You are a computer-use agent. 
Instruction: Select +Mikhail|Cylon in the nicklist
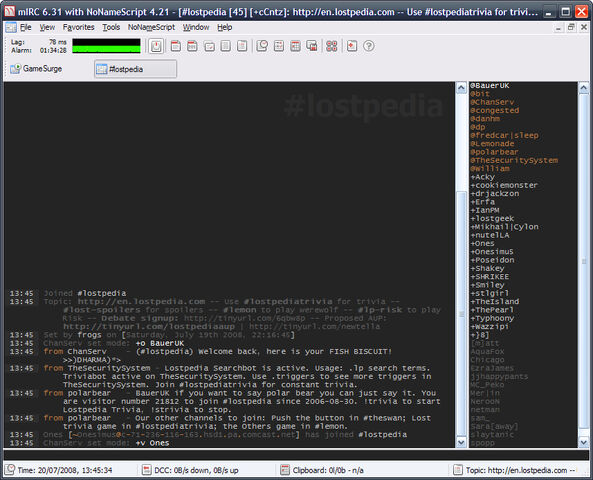pyautogui.click(x=505, y=227)
